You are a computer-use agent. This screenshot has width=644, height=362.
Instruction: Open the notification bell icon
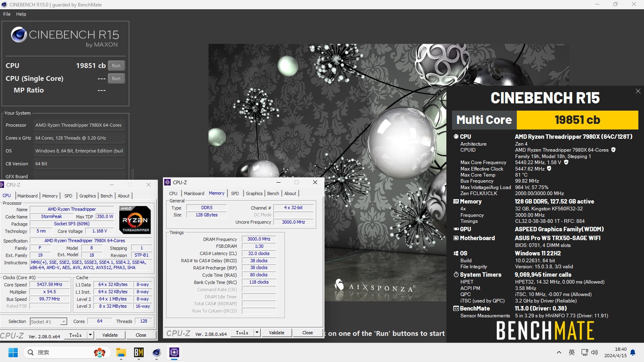[x=633, y=353]
